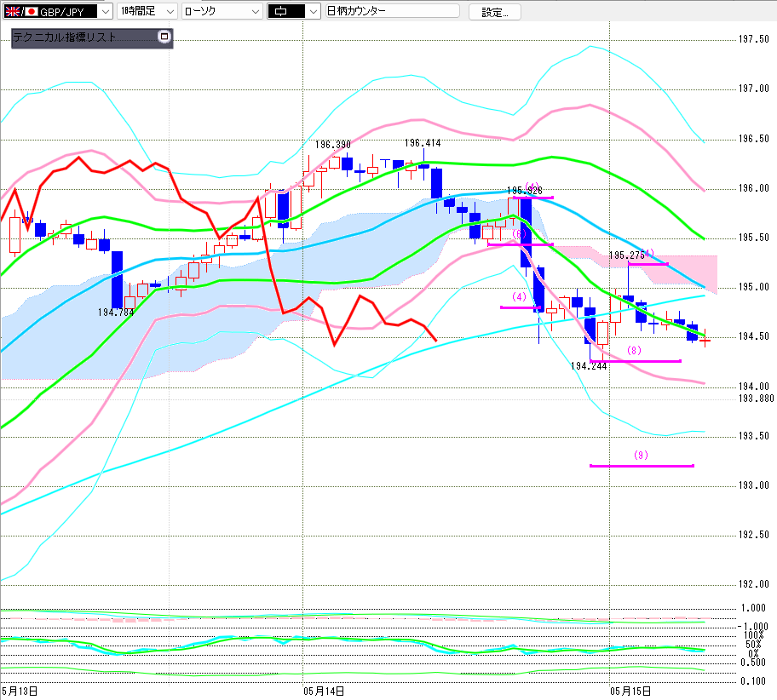Screen dimensions: 777x700
Task: Click the 195.00 price axis label
Action: [x=754, y=287]
